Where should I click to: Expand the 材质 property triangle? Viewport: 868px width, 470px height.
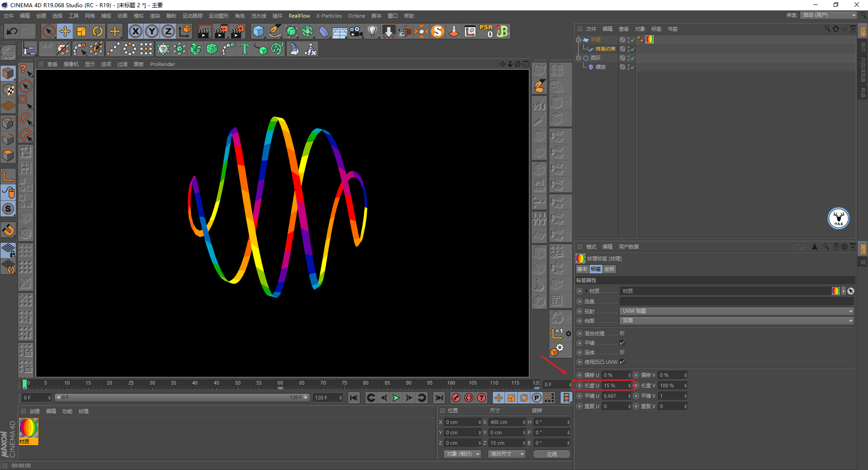[586, 291]
